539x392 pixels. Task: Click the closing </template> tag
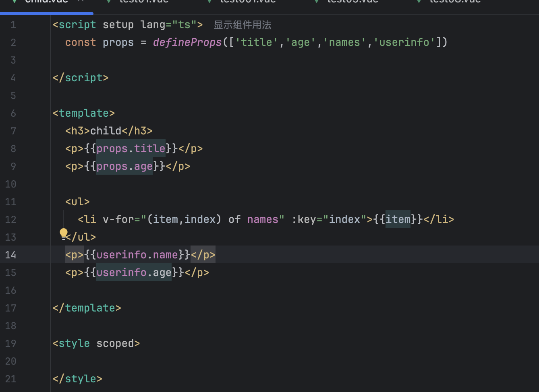87,308
